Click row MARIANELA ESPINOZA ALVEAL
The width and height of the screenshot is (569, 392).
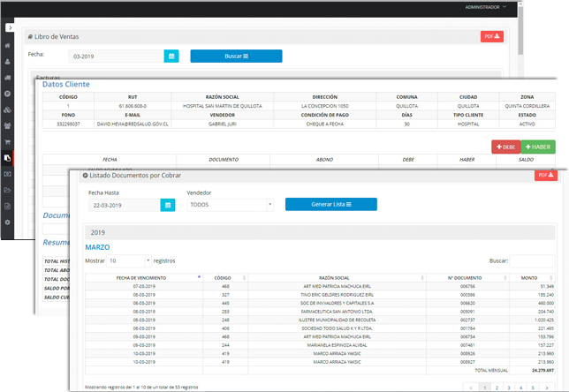320,345
